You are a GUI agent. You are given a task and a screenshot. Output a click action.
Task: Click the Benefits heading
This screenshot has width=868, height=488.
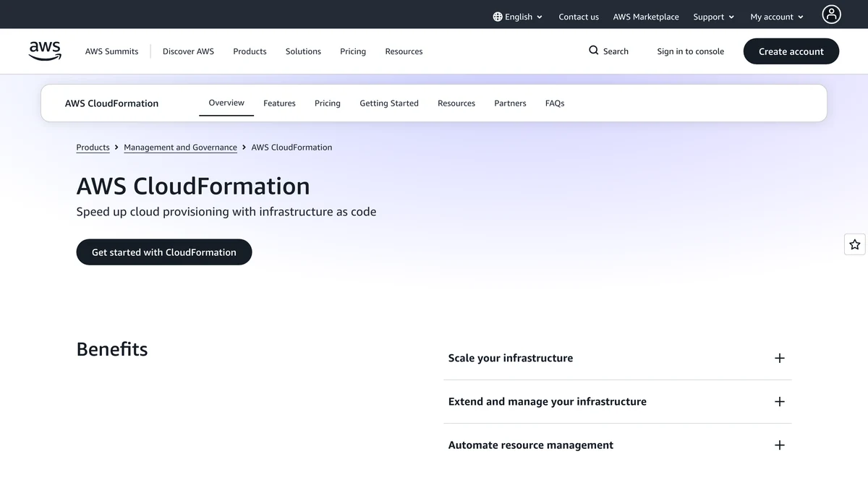tap(112, 349)
